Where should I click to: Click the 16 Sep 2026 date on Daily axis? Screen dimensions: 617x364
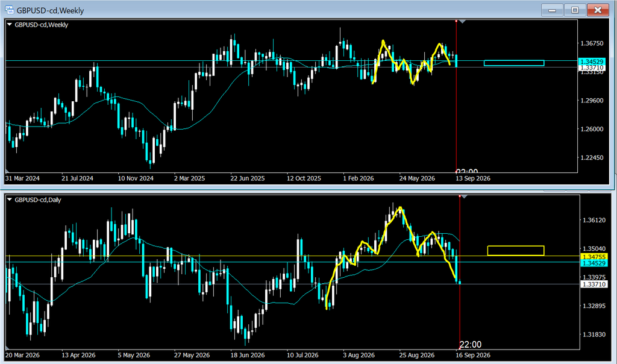[x=473, y=355]
